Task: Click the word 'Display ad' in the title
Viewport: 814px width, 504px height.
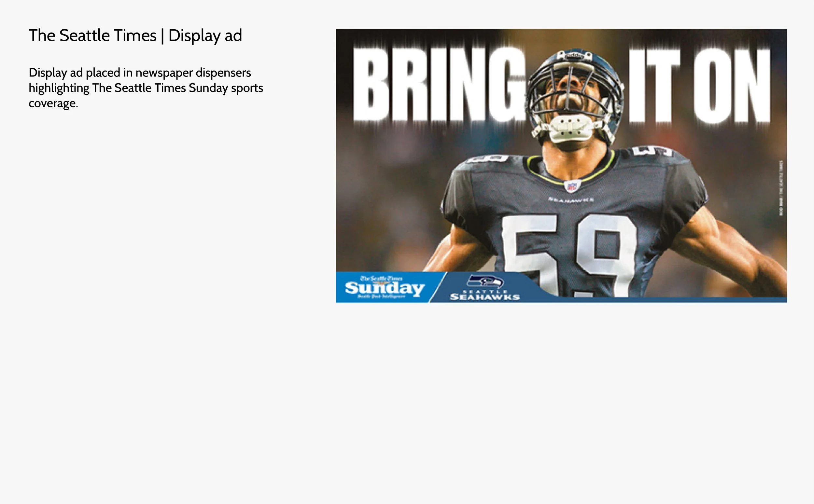Action: click(205, 35)
